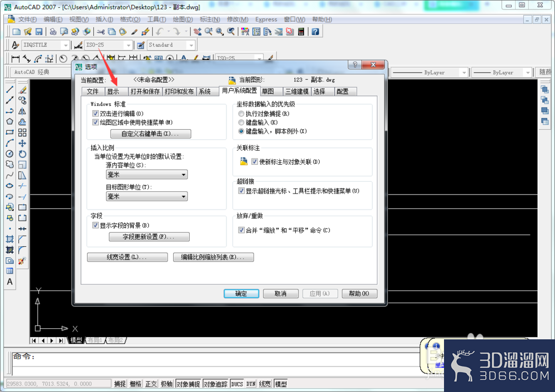Select the Rectangle draw tool

10,132
